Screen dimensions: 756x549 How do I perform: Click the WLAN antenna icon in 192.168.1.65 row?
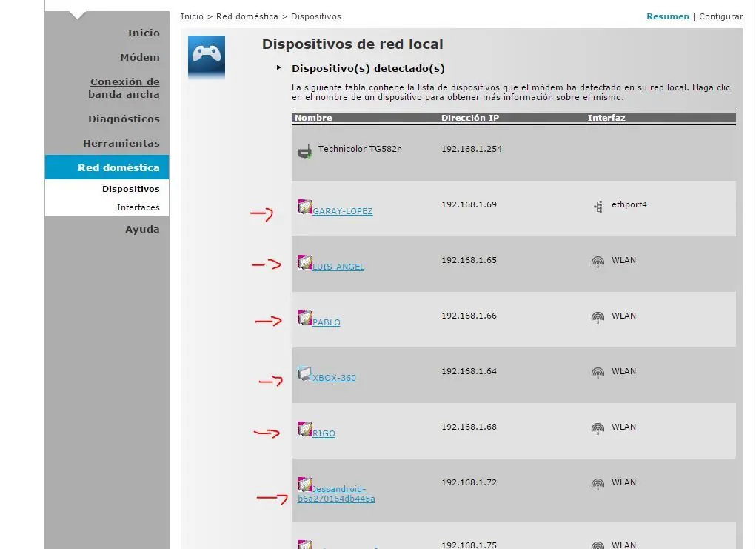click(598, 262)
